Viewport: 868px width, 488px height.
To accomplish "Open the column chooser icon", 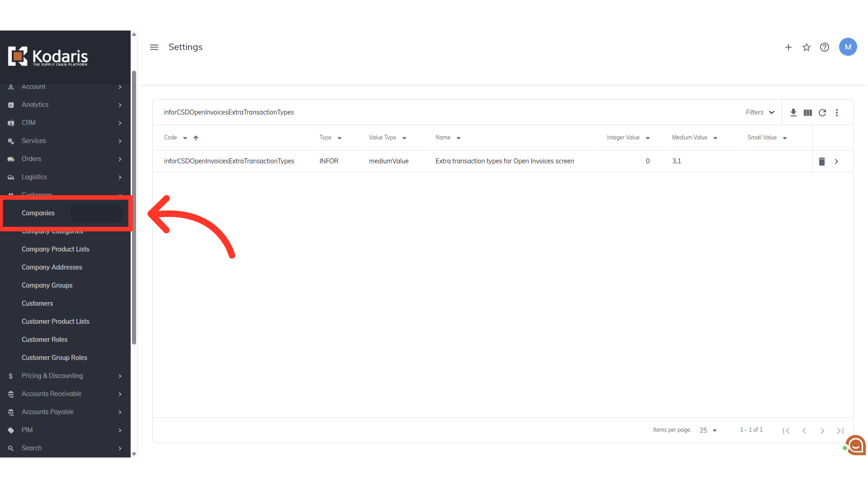I will (807, 113).
